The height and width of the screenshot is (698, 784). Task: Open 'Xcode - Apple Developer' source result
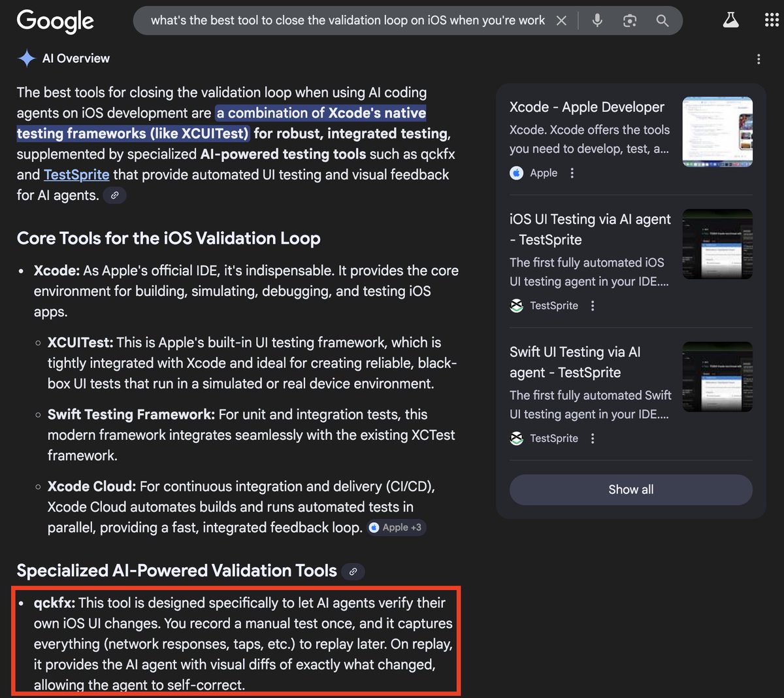587,107
